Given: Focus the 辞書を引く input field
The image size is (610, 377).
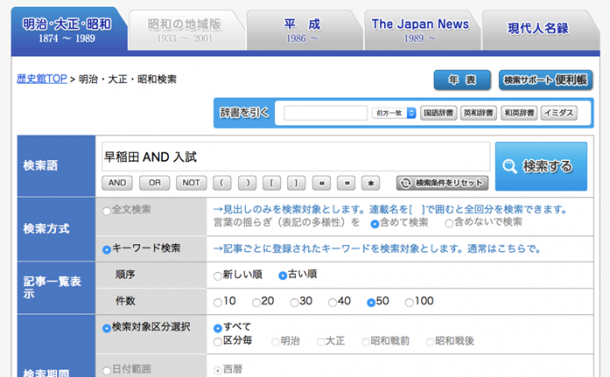Looking at the screenshot, I should click(326, 113).
